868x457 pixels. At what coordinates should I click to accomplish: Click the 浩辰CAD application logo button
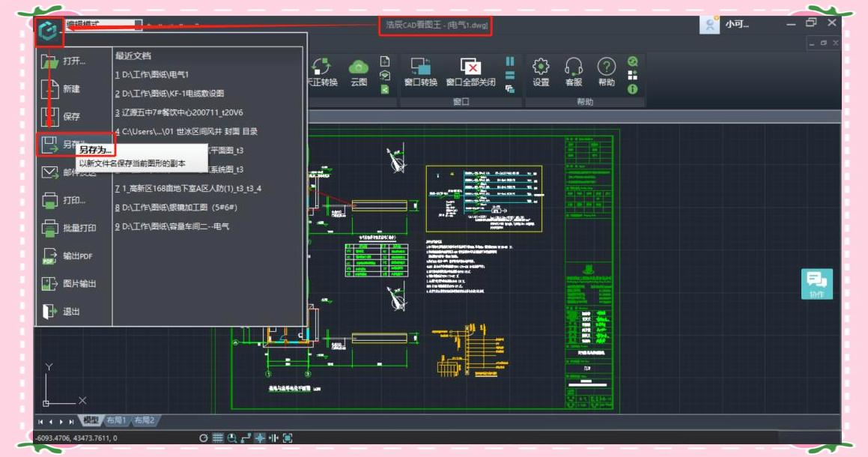[x=49, y=31]
